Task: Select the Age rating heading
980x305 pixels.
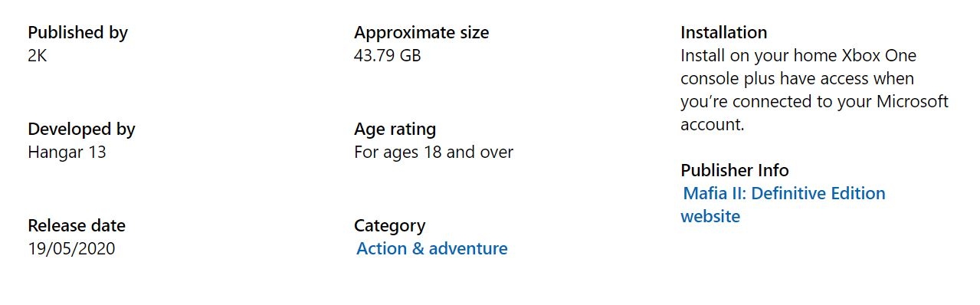Action: (x=395, y=129)
